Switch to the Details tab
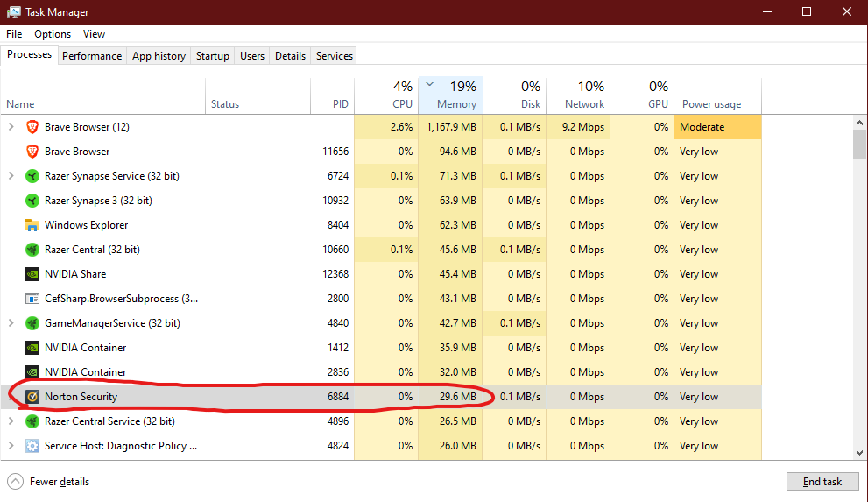Viewport: 868px width, 502px height. [x=290, y=56]
